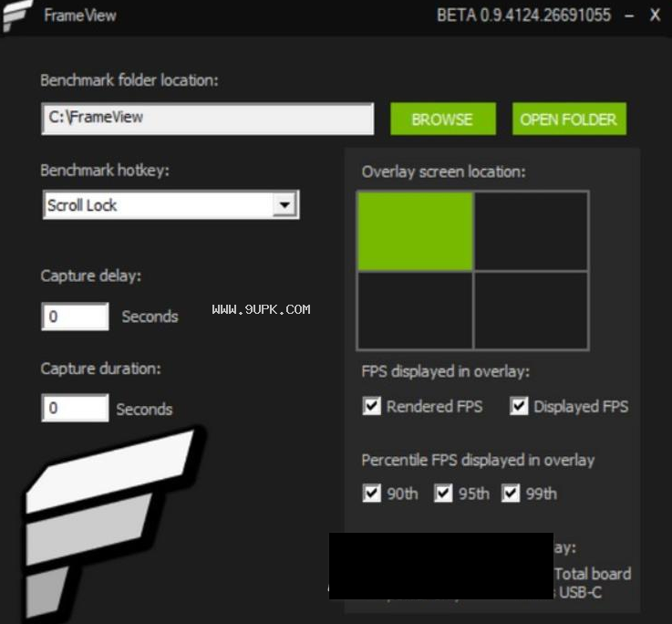Select the Scroll Lock hotkey combo box
Viewport: 672px width, 624px height.
[x=171, y=204]
